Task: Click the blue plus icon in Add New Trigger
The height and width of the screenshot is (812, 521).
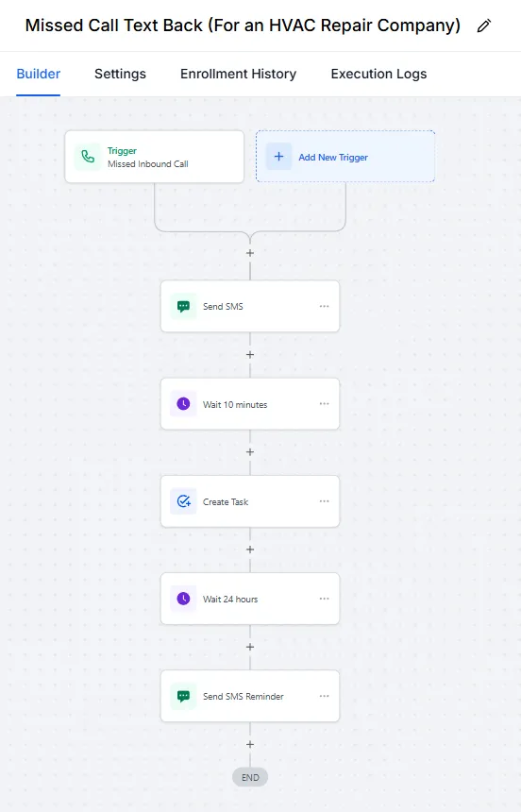Action: click(x=278, y=157)
